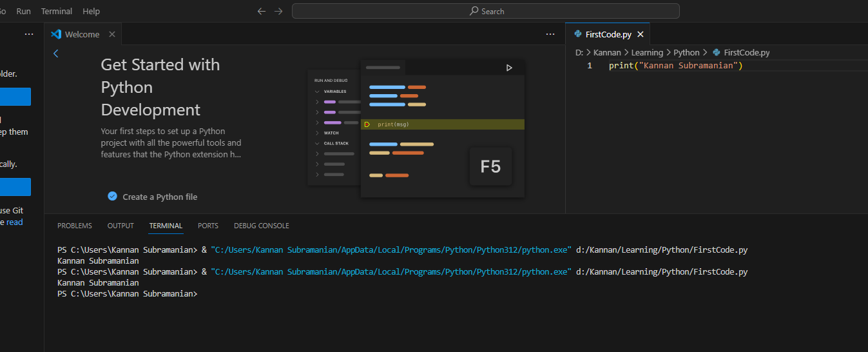Close the Welcome tab
Image resolution: width=868 pixels, height=352 pixels.
(x=112, y=34)
